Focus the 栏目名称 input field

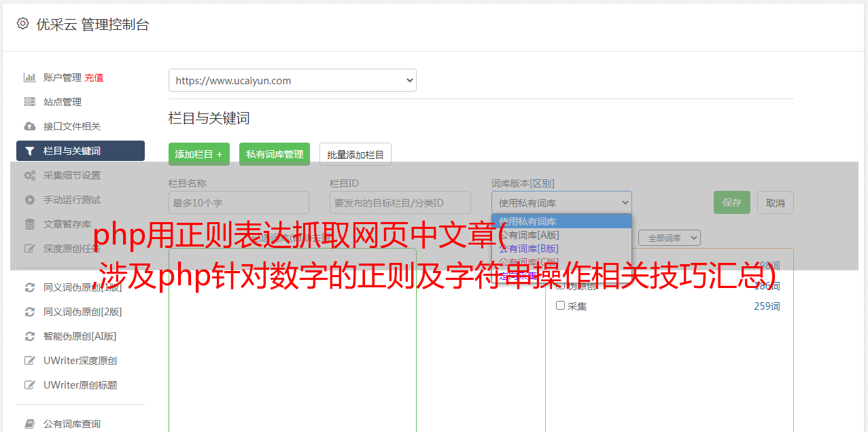(239, 202)
